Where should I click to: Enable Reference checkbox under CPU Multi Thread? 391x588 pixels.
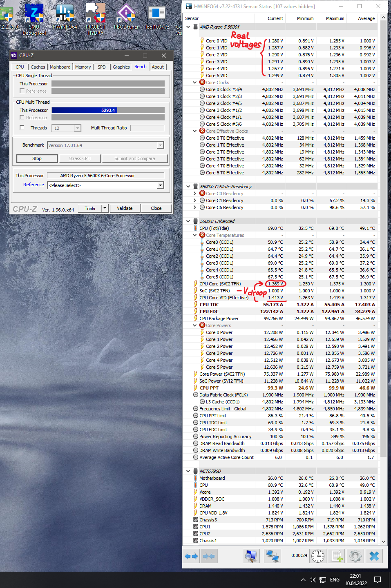22,117
